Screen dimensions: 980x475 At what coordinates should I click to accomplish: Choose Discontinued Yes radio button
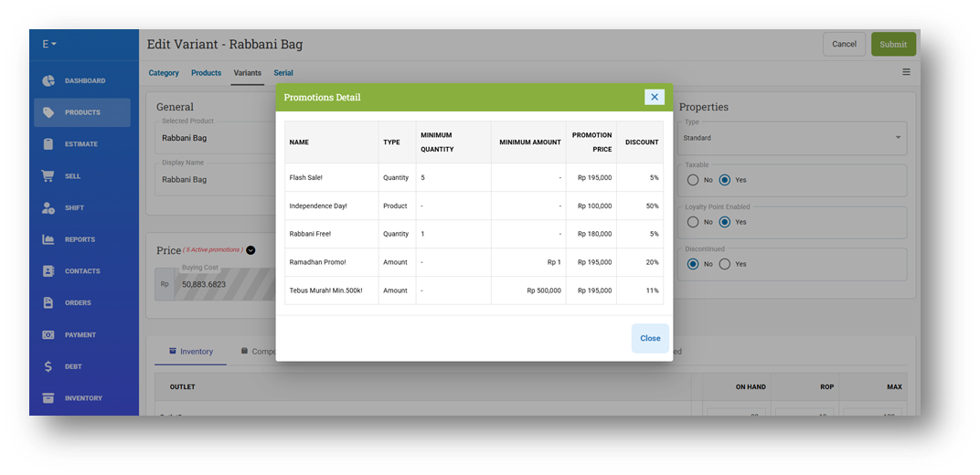[x=724, y=264]
